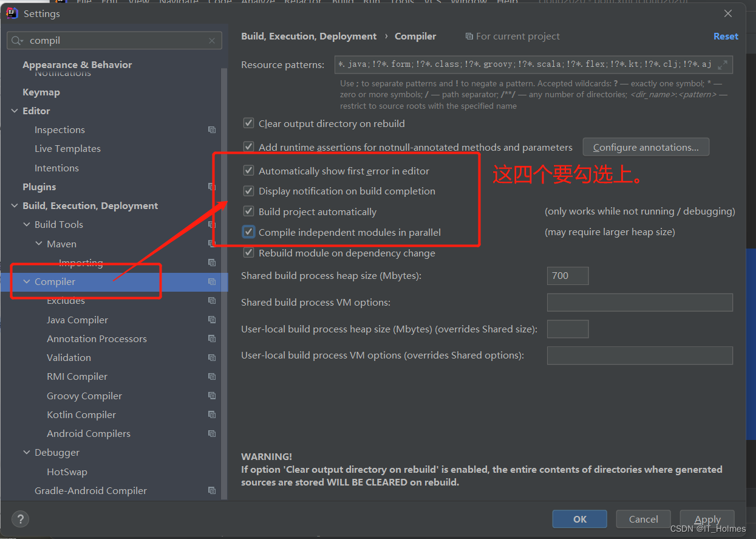
Task: Open the Kotlin Compiler settings page
Action: (81, 414)
